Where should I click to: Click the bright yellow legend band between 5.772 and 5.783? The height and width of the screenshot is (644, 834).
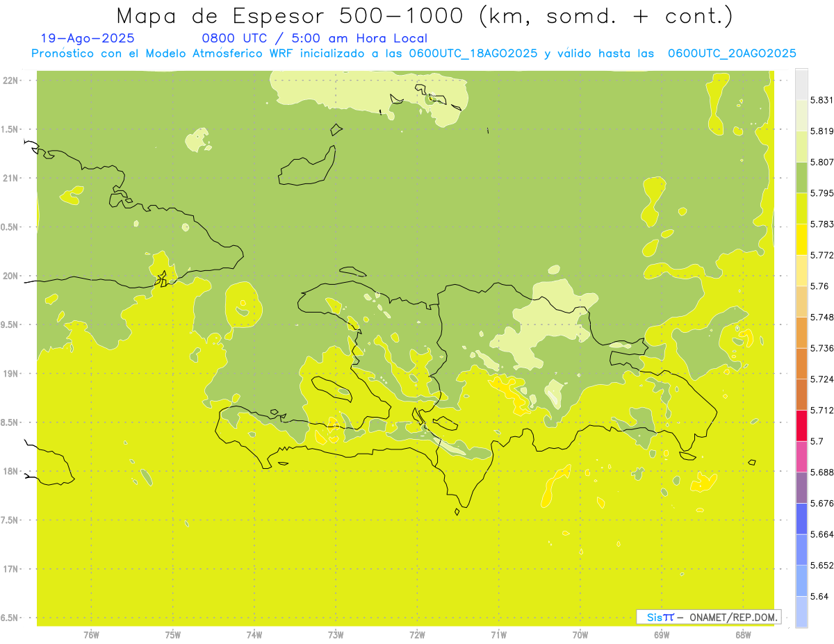coord(801,240)
